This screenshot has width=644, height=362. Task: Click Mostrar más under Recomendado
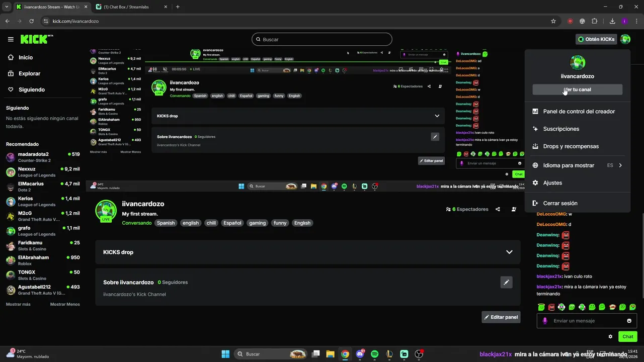point(18,304)
